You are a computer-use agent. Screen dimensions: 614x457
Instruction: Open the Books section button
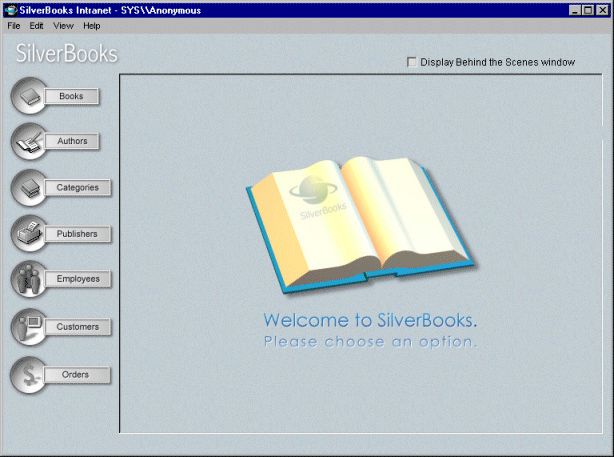pos(71,96)
